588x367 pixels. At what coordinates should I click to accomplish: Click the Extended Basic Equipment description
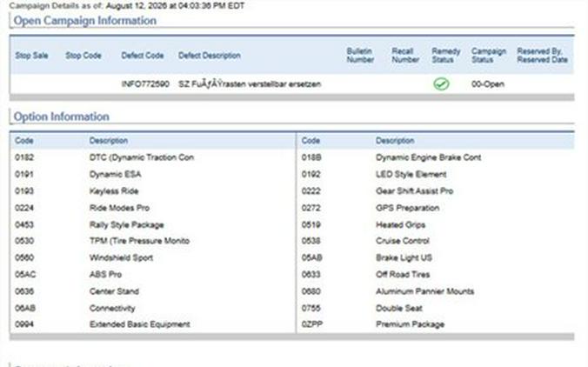point(140,324)
